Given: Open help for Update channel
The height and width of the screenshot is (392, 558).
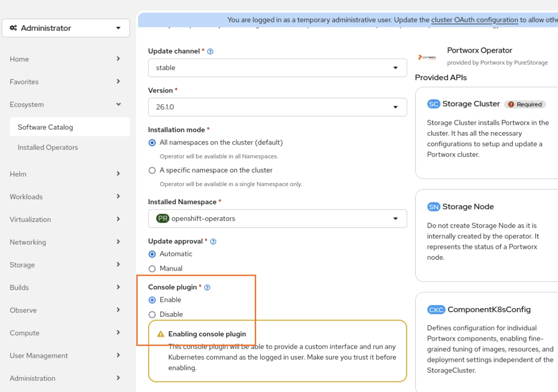Looking at the screenshot, I should pos(210,51).
